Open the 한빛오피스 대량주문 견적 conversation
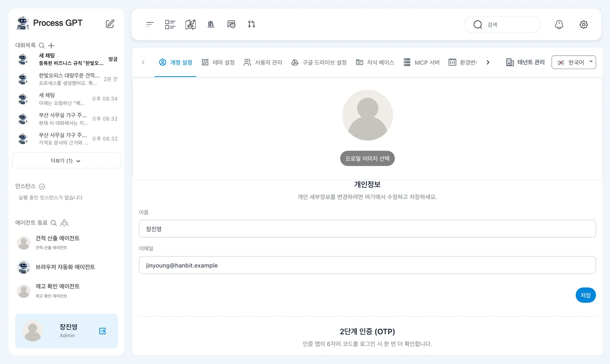The image size is (610, 364). pyautogui.click(x=66, y=79)
